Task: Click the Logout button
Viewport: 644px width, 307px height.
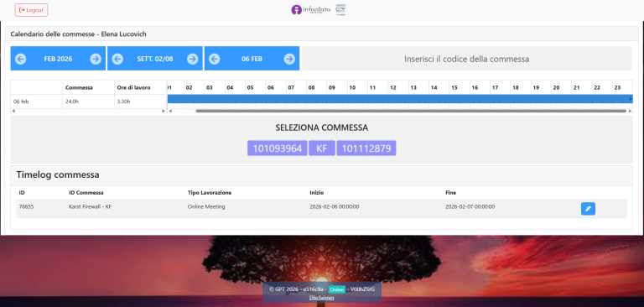Action: 31,10
